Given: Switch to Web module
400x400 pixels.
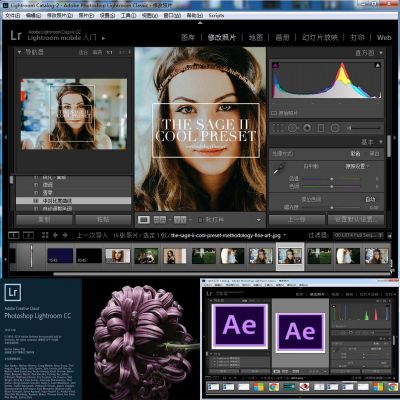Looking at the screenshot, I should tap(384, 37).
